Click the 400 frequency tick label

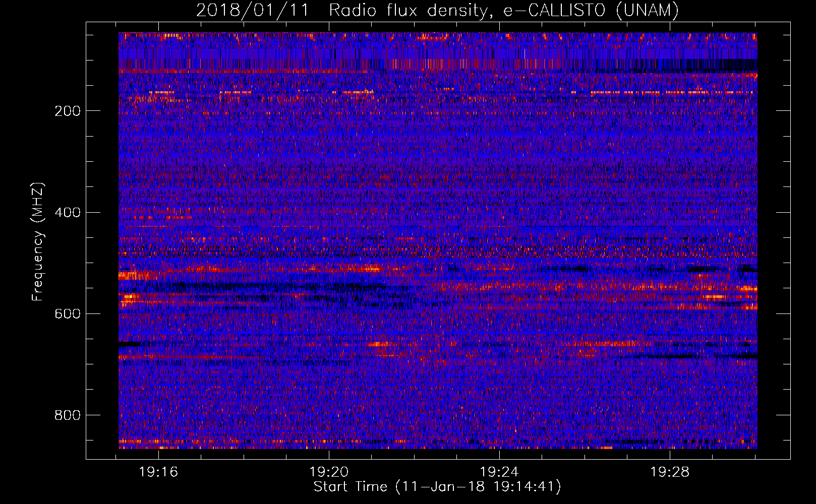68,212
